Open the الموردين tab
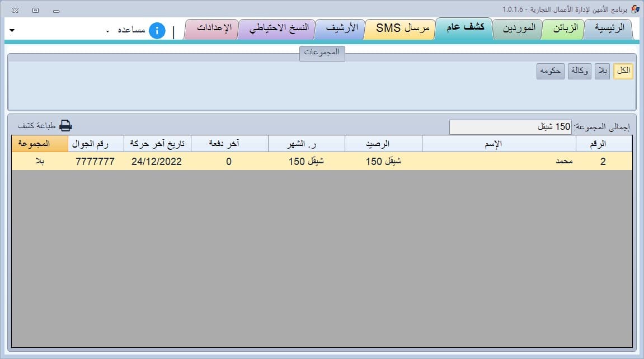The height and width of the screenshot is (359, 644). tap(519, 29)
